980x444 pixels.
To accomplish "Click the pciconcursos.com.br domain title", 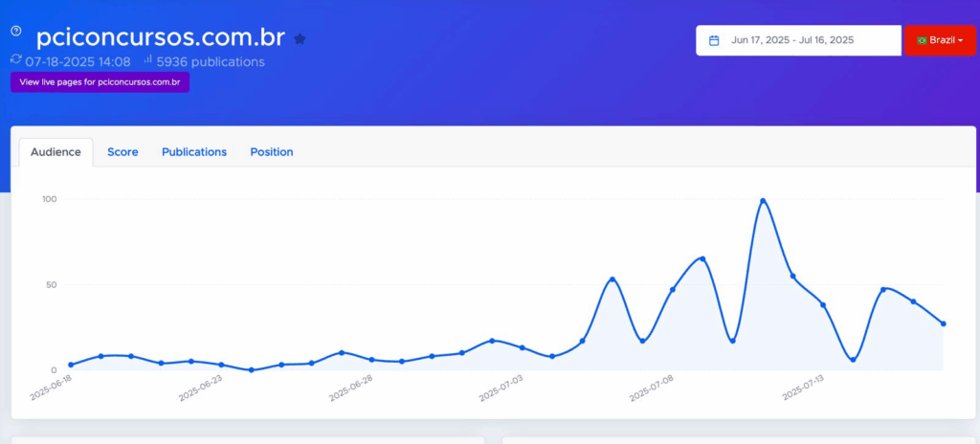I will click(x=160, y=38).
